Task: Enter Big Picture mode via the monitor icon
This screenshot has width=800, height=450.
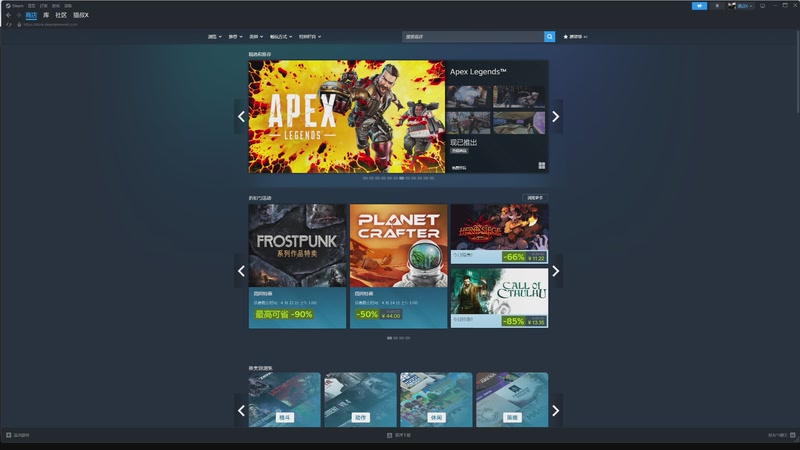Action: 762,6
